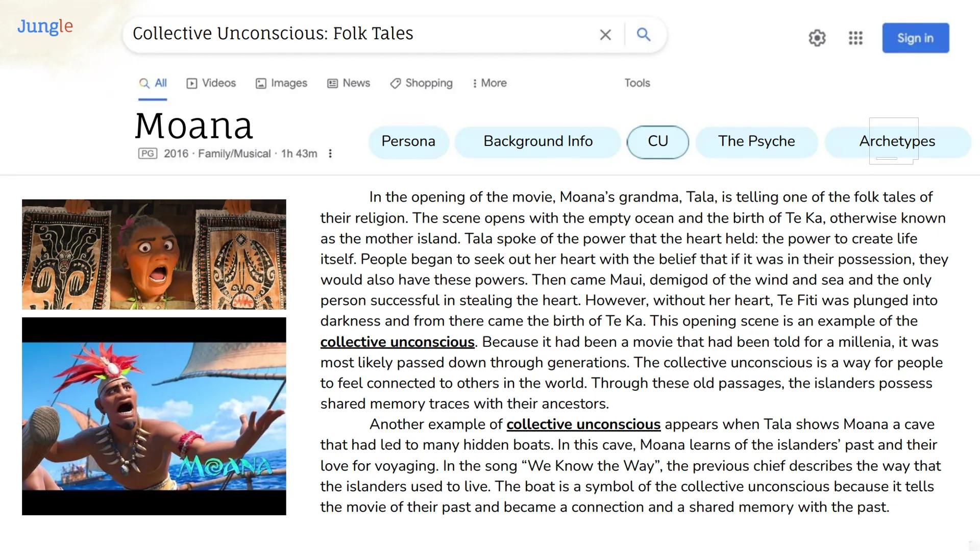The image size is (980, 551).
Task: Open the Tools dropdown
Action: pyautogui.click(x=636, y=83)
